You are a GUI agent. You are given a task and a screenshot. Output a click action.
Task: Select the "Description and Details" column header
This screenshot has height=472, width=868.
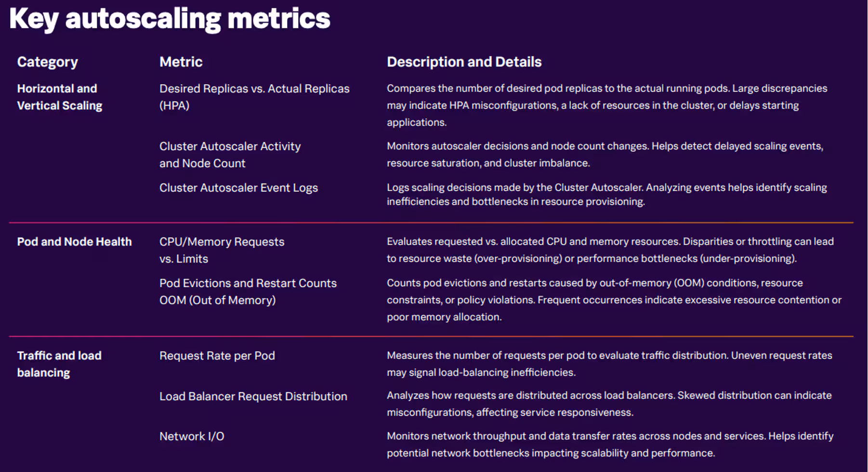[464, 62]
